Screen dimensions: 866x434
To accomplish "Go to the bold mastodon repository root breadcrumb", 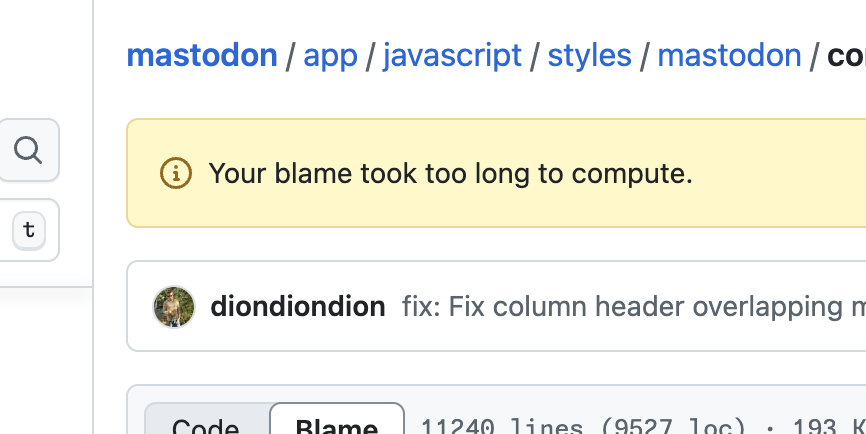I will point(202,55).
